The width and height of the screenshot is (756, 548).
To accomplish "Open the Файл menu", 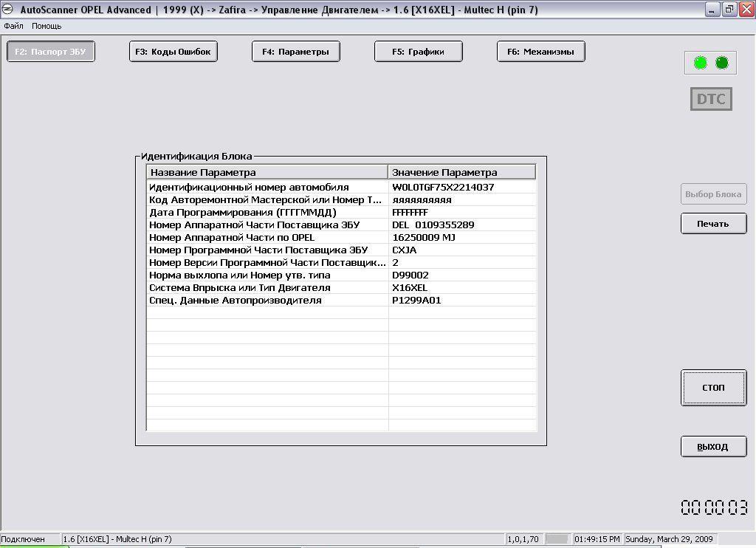I will tap(13, 26).
